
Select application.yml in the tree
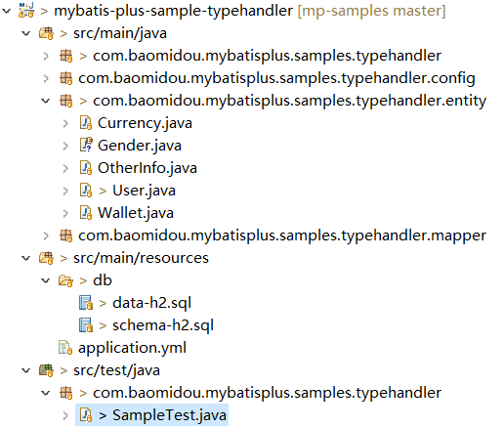(132, 348)
